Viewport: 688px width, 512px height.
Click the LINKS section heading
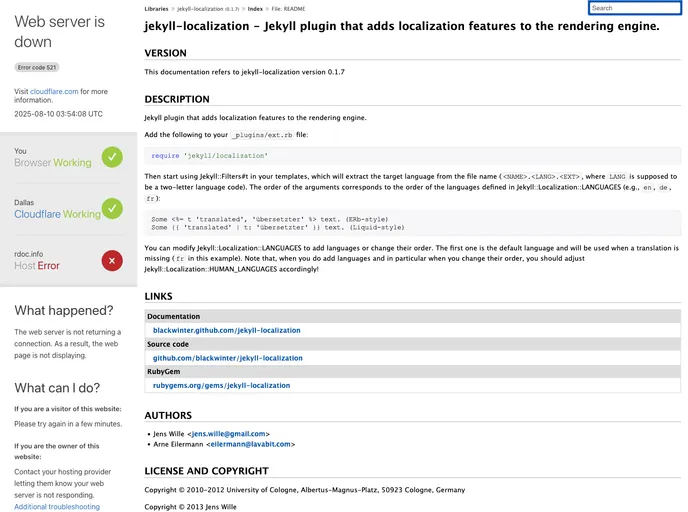[158, 297]
